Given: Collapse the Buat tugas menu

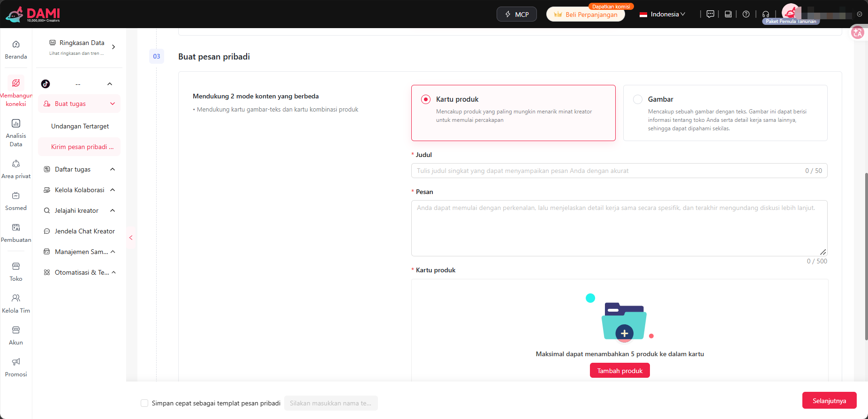Looking at the screenshot, I should (113, 104).
